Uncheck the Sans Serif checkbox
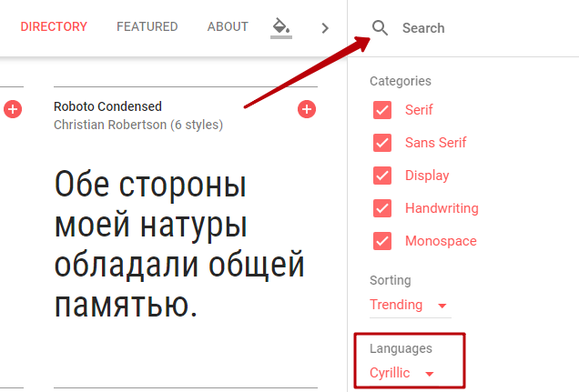579x392 pixels. coord(382,143)
